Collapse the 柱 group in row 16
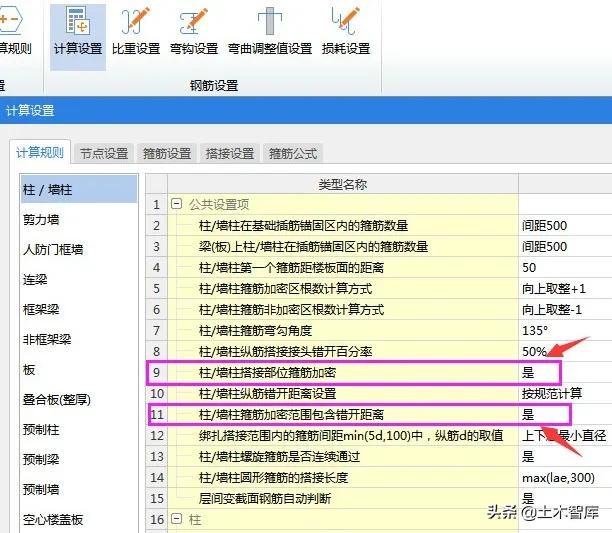 point(176,519)
